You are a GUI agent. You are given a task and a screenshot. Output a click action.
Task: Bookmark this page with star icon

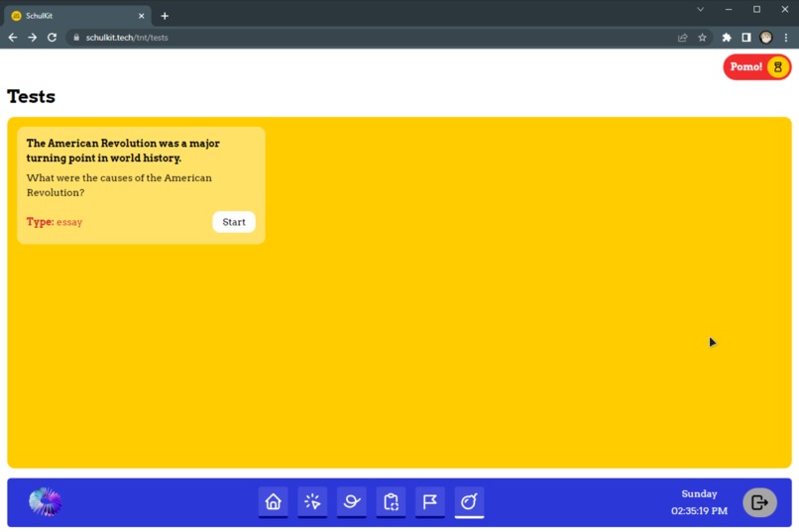(702, 38)
